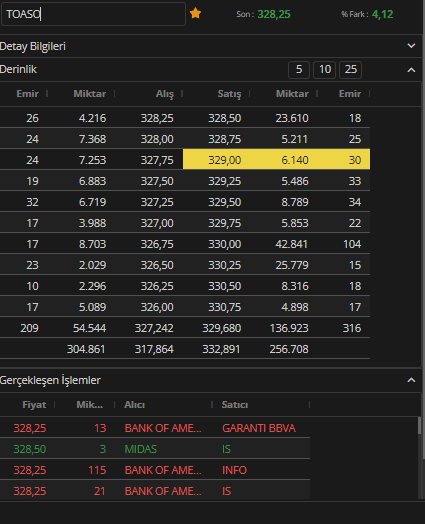Select bid price 326,25
The height and width of the screenshot is (524, 425).
pos(157,286)
